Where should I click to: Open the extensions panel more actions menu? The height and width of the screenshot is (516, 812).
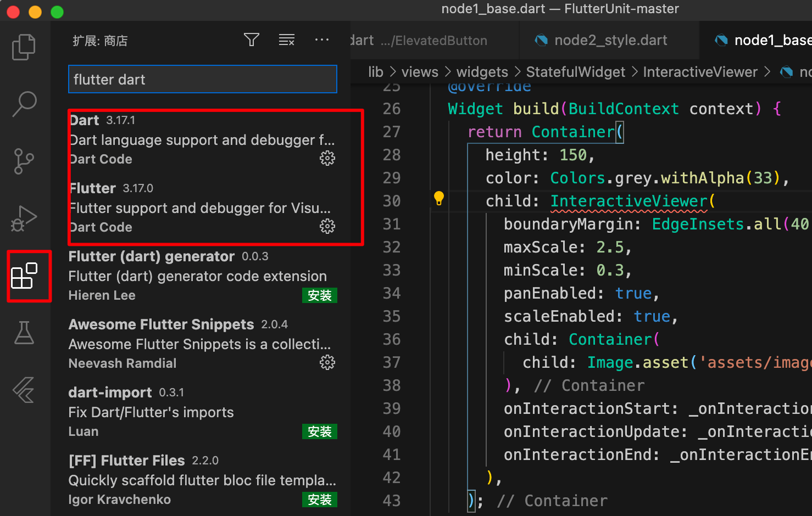[322, 40]
